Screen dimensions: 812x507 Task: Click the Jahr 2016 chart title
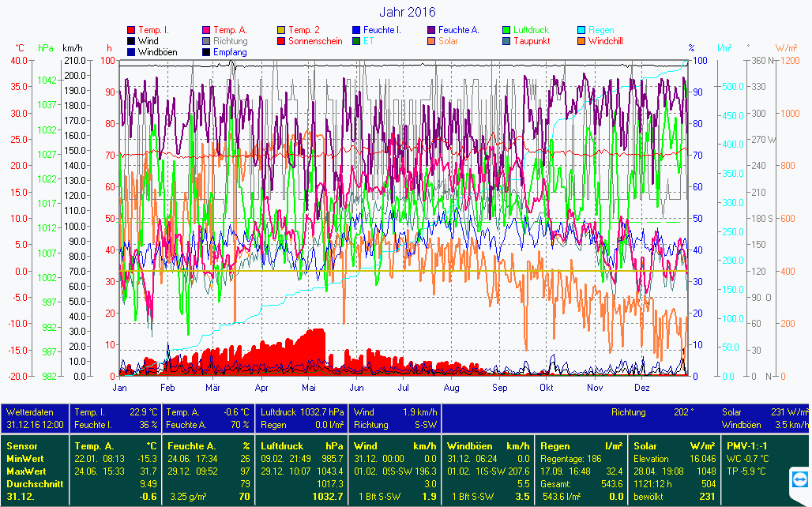pyautogui.click(x=407, y=12)
